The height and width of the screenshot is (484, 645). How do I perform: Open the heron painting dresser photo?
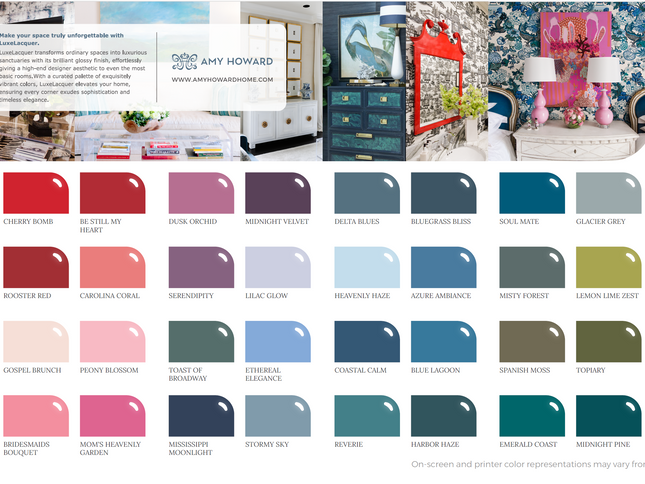click(363, 80)
